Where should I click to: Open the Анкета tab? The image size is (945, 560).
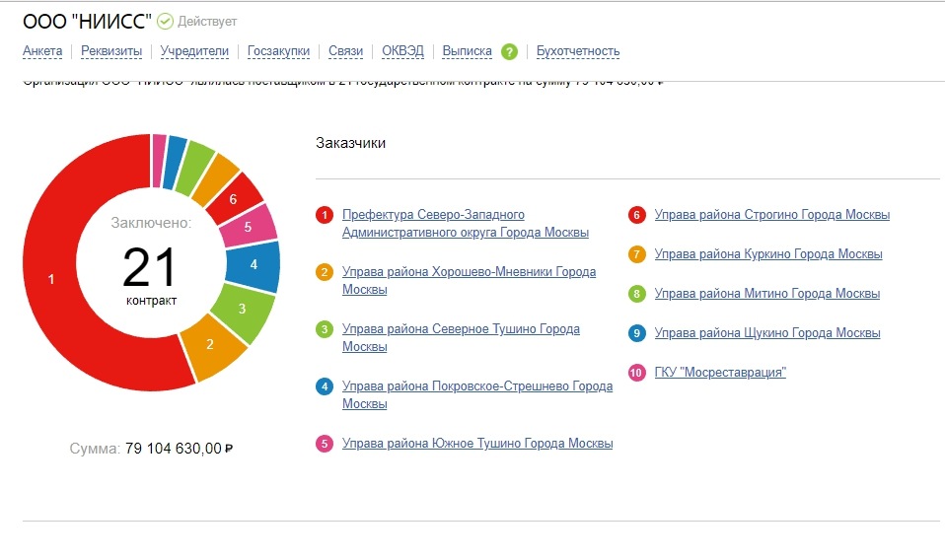(42, 51)
